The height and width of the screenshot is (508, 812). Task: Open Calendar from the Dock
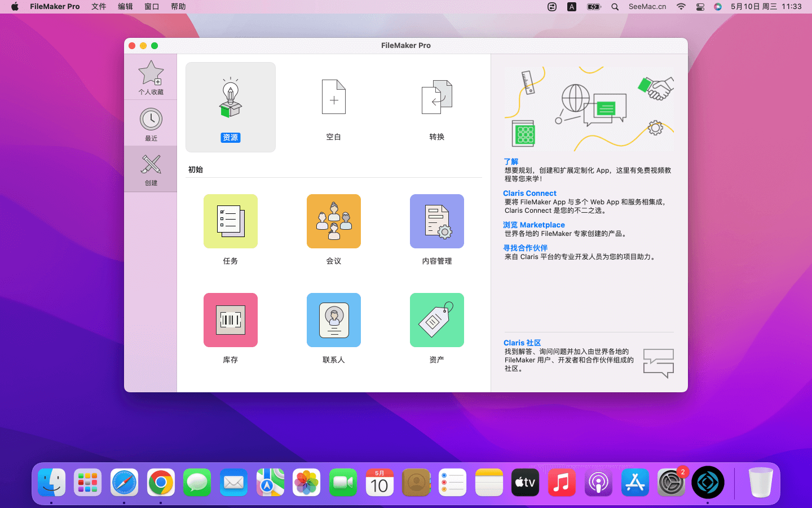[379, 483]
